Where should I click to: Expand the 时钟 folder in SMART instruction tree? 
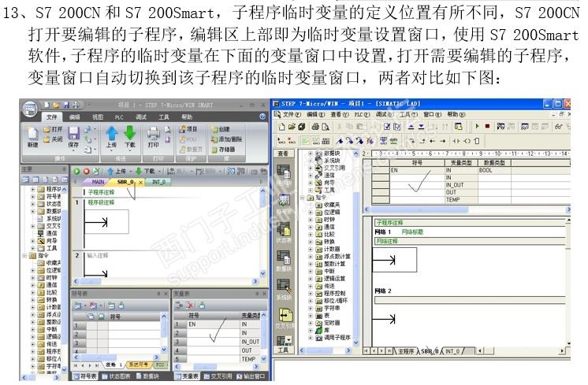coord(33,278)
